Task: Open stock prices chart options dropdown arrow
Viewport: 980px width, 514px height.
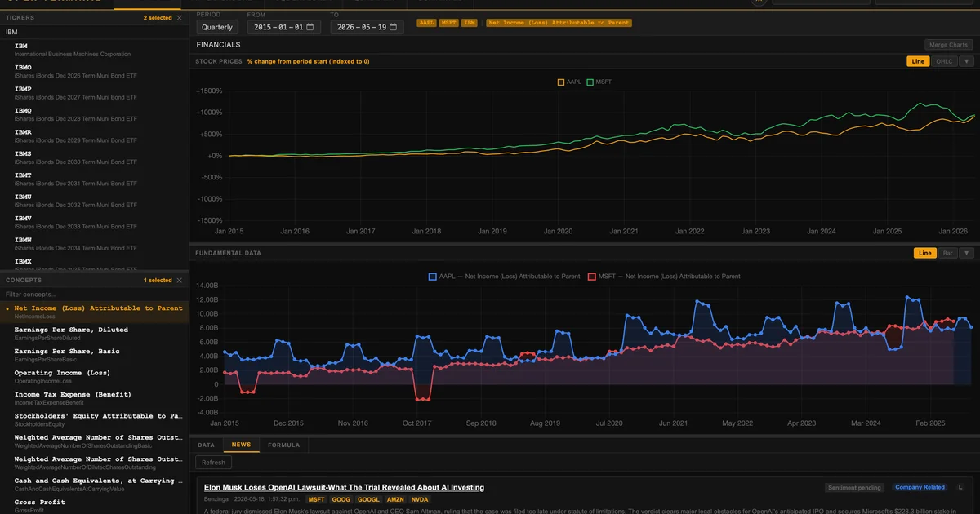Action: point(966,61)
